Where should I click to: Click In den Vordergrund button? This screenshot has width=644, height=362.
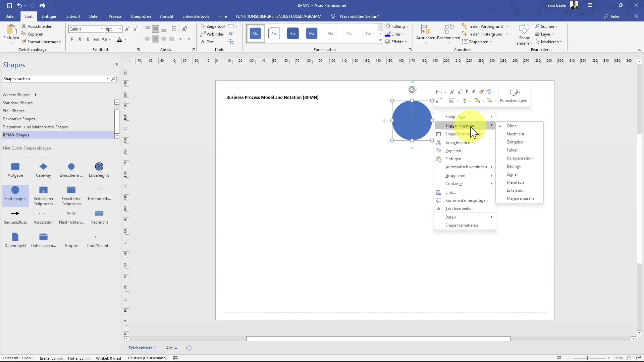point(483,26)
